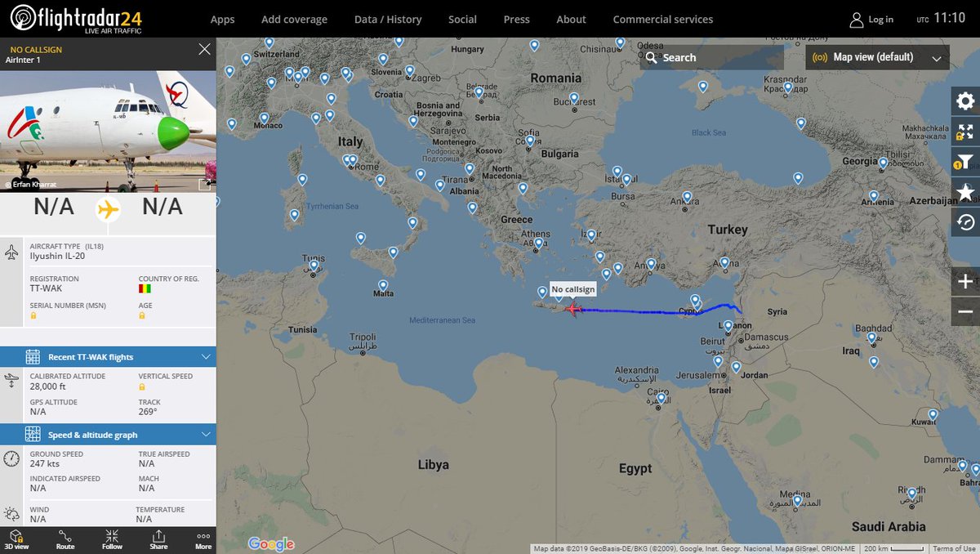Screen dimensions: 980x554
Task: Click the locked serial number padlock
Action: (x=33, y=315)
